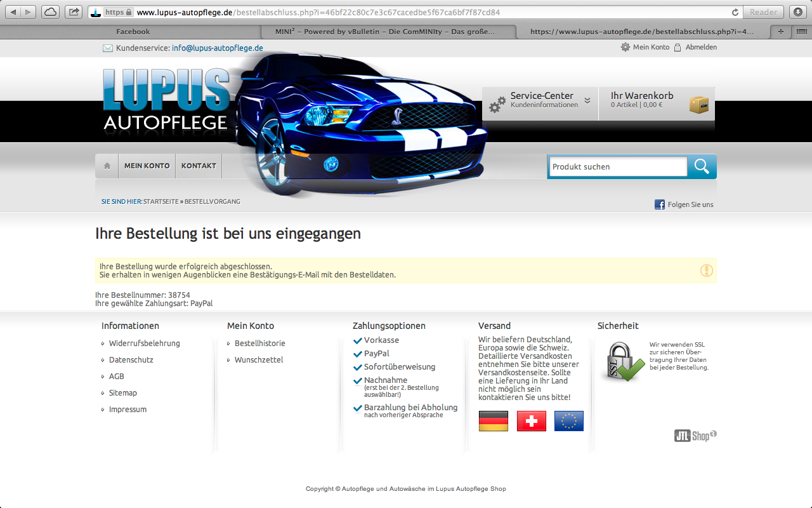Open the iCloud tabs cloud button
Viewport: 812px width, 508px height.
tap(50, 12)
